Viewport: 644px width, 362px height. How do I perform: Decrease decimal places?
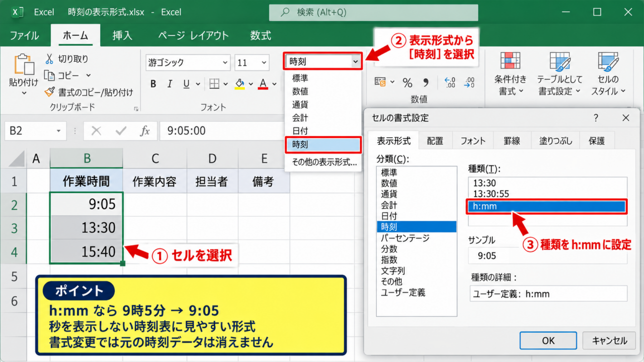tap(469, 82)
